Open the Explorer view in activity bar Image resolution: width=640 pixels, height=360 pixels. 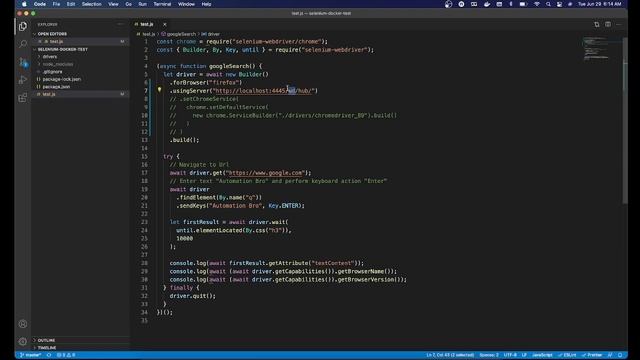[x=23, y=27]
